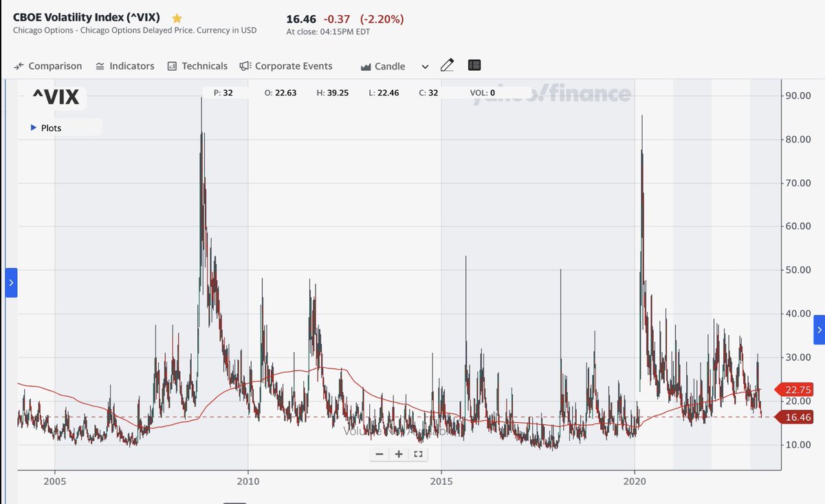The height and width of the screenshot is (504, 825).
Task: Expand the Plots disclosure triangle
Action: [33, 128]
